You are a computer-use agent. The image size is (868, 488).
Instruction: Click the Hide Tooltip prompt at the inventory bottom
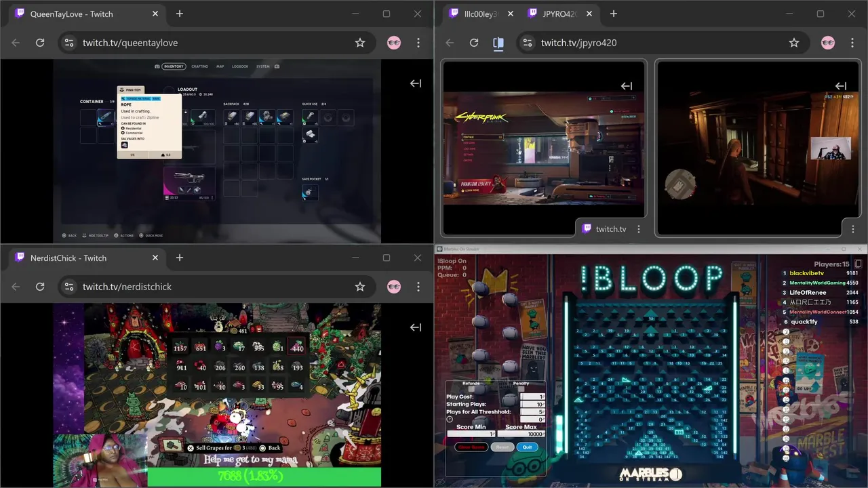click(95, 236)
